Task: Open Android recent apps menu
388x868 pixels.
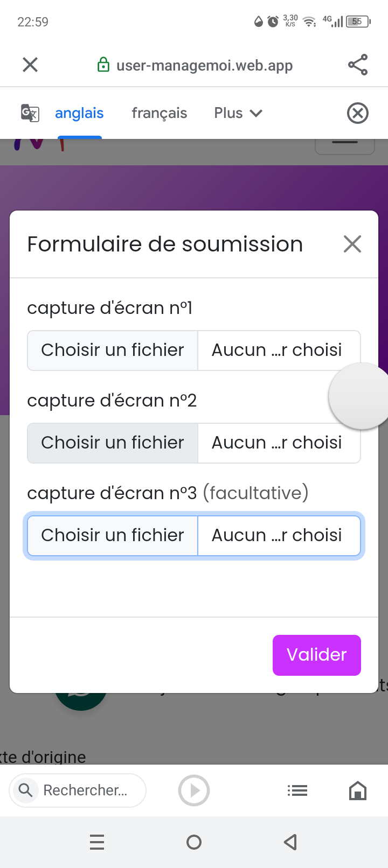Action: tap(97, 842)
